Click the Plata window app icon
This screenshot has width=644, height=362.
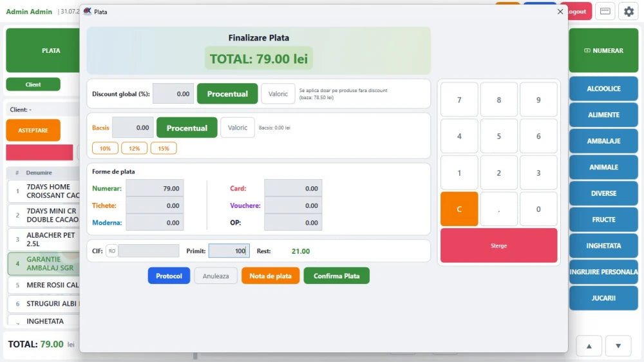pyautogui.click(x=88, y=11)
